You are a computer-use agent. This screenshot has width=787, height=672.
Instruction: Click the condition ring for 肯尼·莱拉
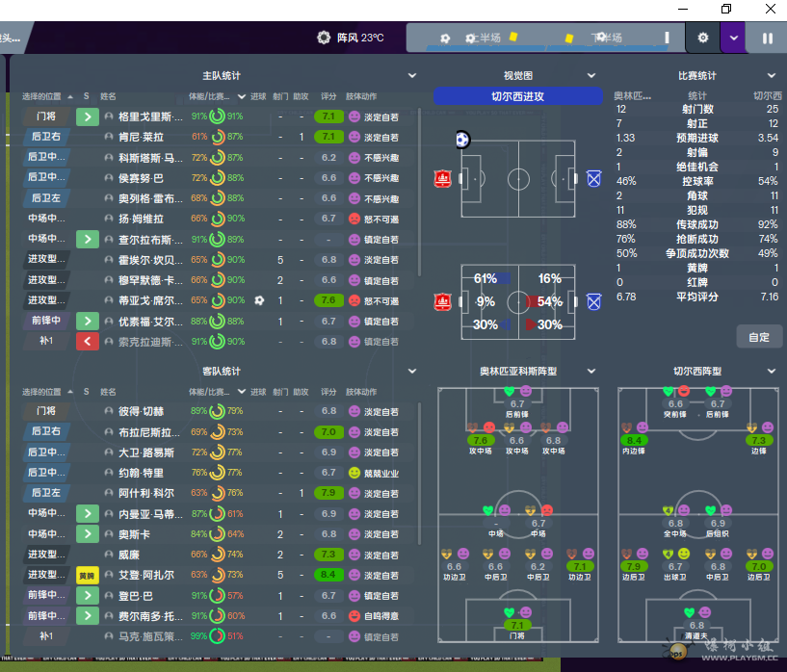[218, 137]
